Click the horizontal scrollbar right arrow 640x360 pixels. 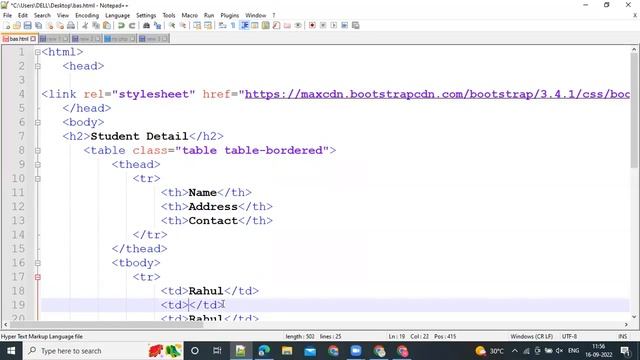click(x=626, y=325)
